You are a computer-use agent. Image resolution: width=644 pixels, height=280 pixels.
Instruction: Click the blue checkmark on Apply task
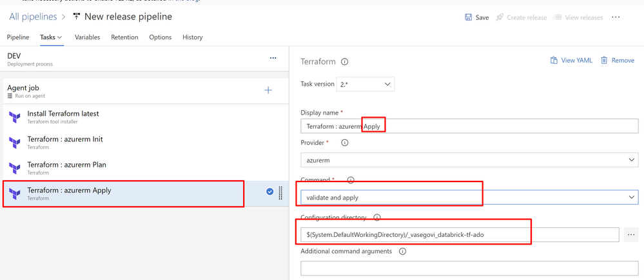[x=270, y=191]
